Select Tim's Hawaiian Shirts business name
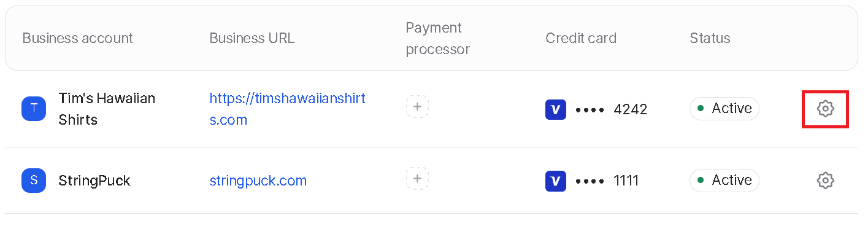 point(107,109)
